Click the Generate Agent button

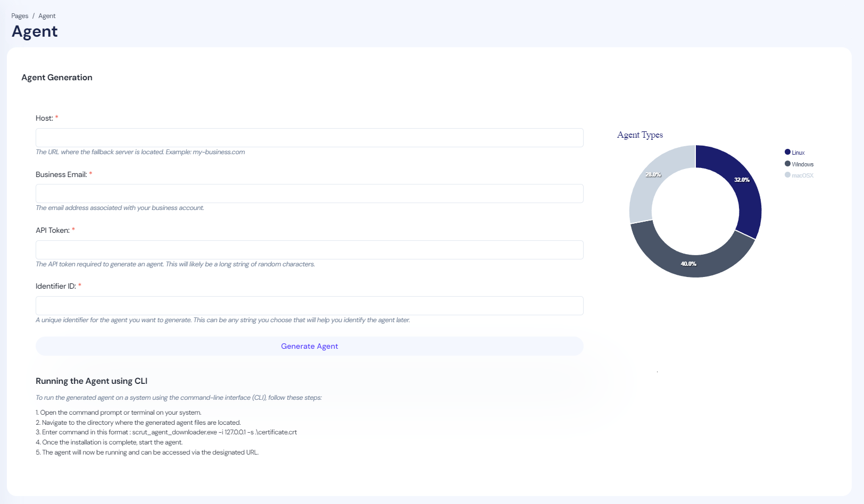(x=309, y=346)
